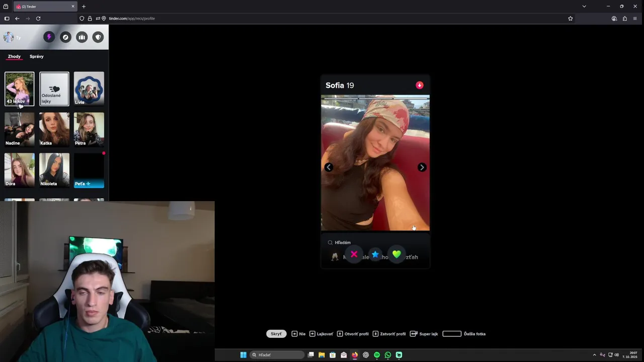Show next photo of Sofia
The width and height of the screenshot is (644, 362).
(x=422, y=167)
